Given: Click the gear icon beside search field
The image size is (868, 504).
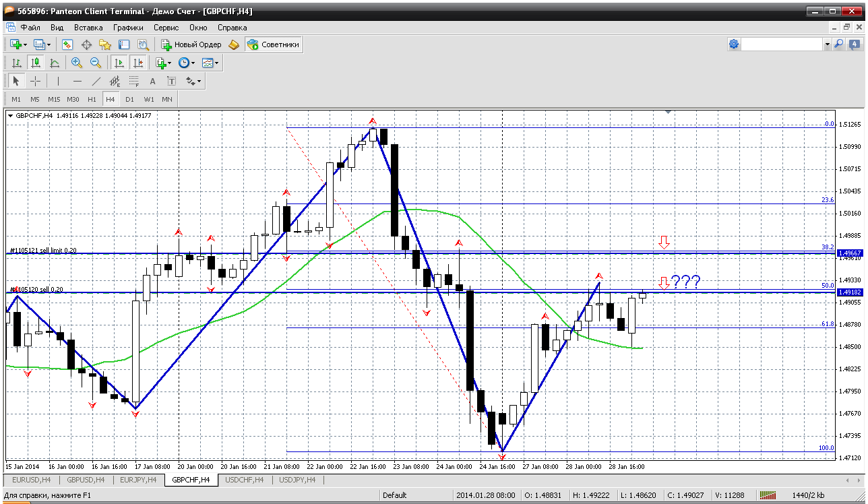Looking at the screenshot, I should (734, 44).
